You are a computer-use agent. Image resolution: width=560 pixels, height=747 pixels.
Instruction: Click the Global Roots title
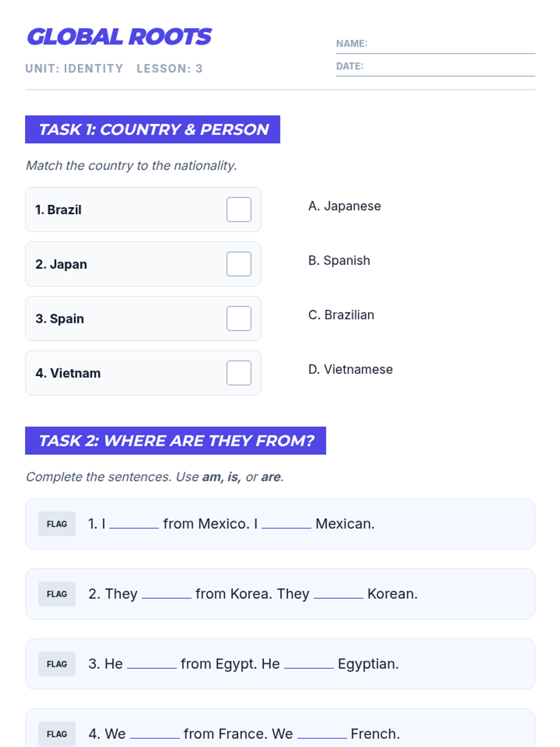click(x=119, y=37)
